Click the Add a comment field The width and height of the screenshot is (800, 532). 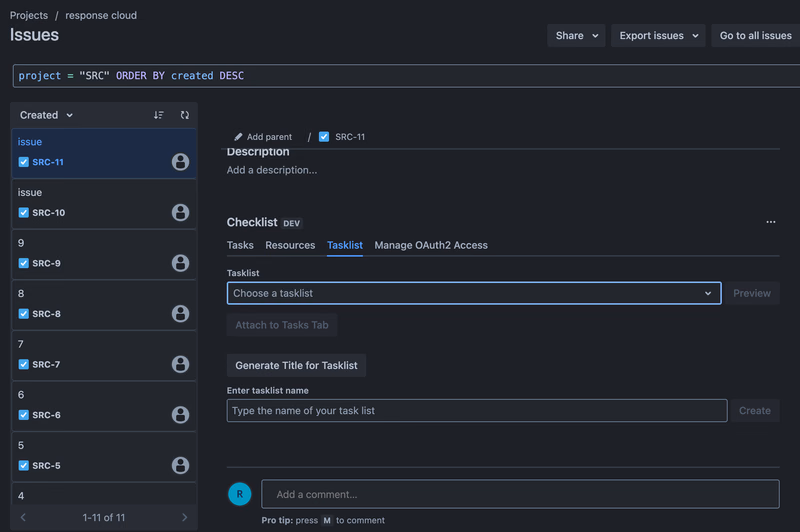[520, 494]
